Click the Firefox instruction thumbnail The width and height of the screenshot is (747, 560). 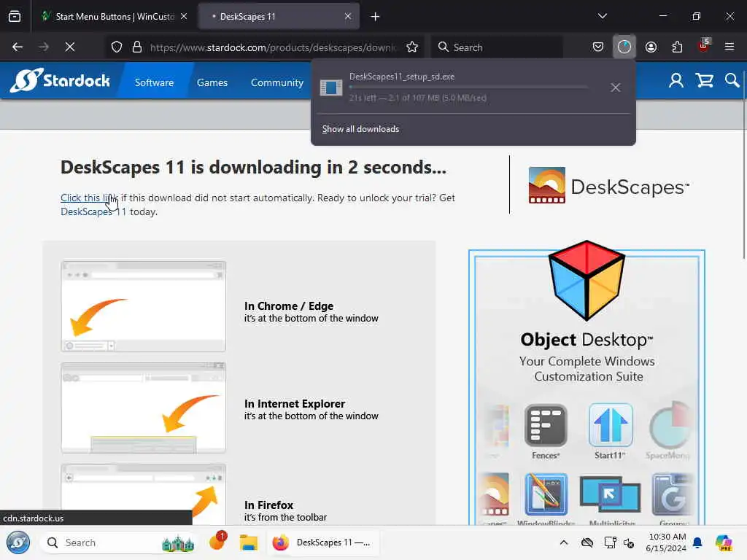[x=144, y=495]
